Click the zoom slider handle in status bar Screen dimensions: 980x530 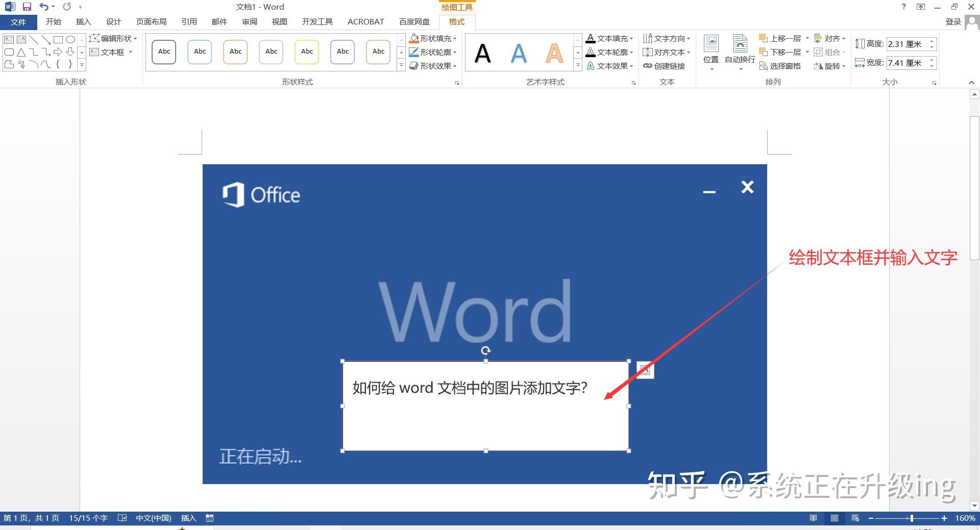coord(912,518)
